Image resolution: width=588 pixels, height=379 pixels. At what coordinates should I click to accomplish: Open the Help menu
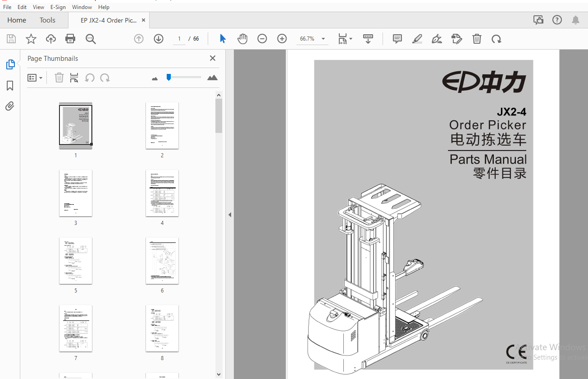(x=104, y=7)
